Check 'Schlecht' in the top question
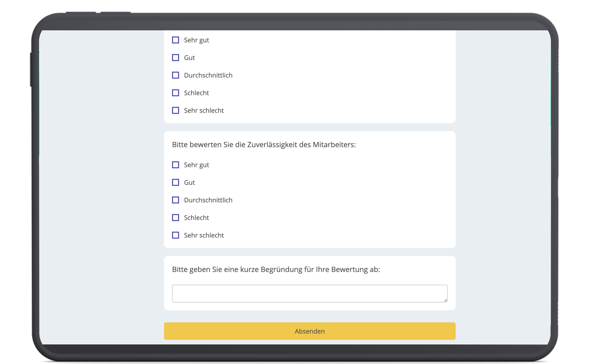 175,93
